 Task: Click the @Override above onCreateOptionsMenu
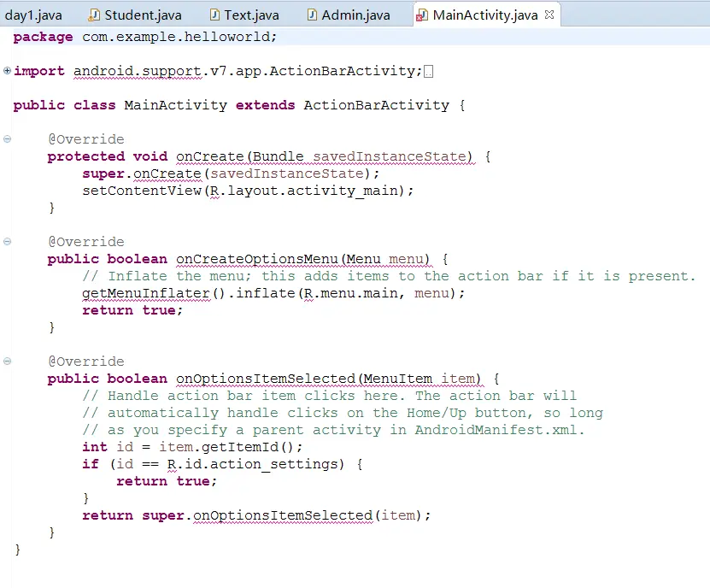pos(86,242)
